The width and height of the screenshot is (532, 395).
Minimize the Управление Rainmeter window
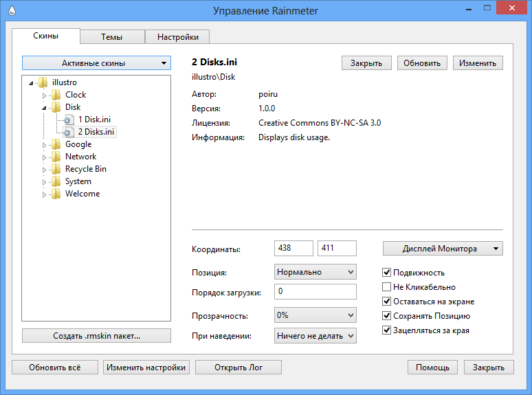coord(469,9)
